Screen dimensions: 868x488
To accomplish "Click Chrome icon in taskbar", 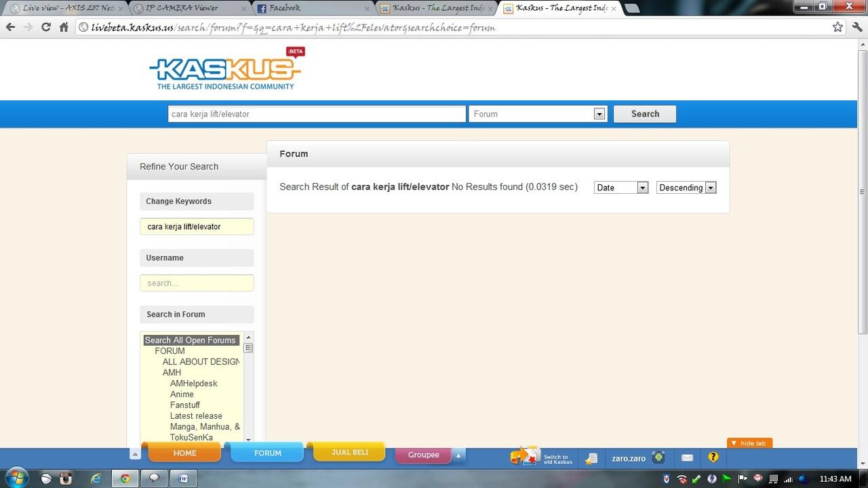I will (125, 479).
